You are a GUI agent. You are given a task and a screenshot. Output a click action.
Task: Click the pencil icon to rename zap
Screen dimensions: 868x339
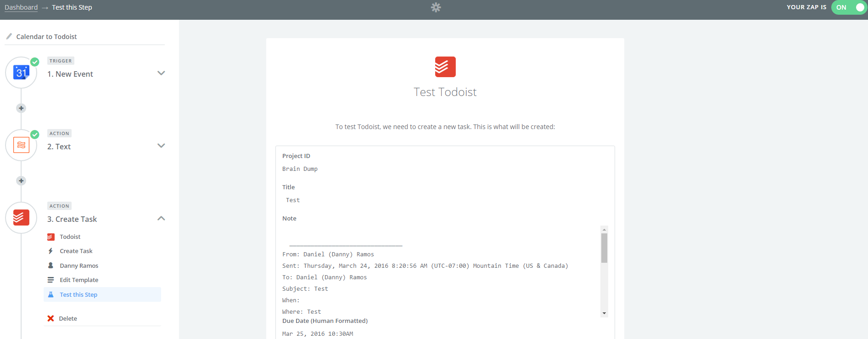click(x=9, y=36)
